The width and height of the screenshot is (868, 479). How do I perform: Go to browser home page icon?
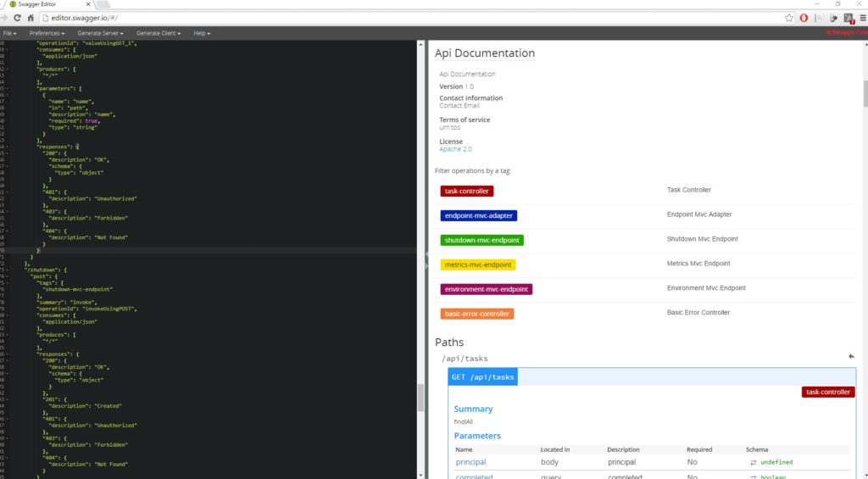tap(31, 18)
